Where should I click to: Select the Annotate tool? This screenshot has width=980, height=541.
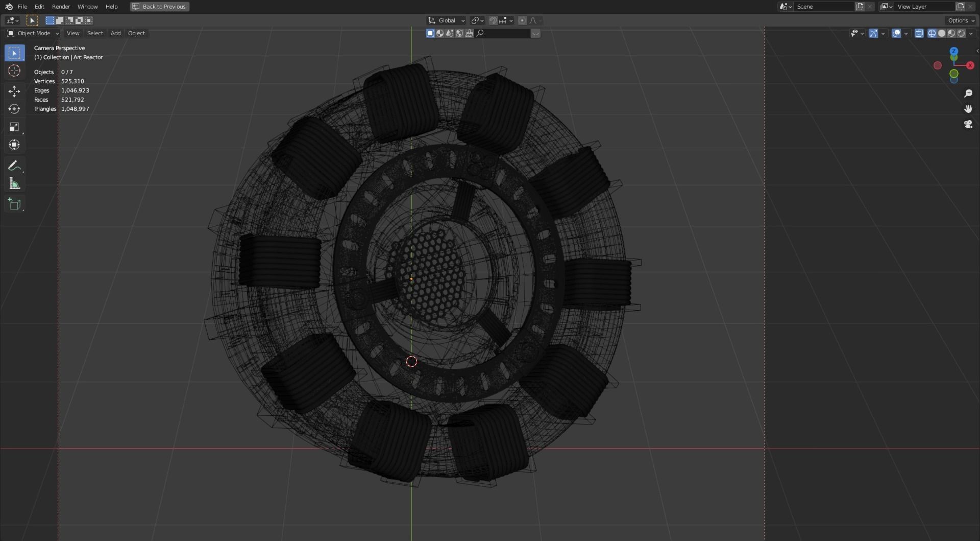pyautogui.click(x=14, y=166)
